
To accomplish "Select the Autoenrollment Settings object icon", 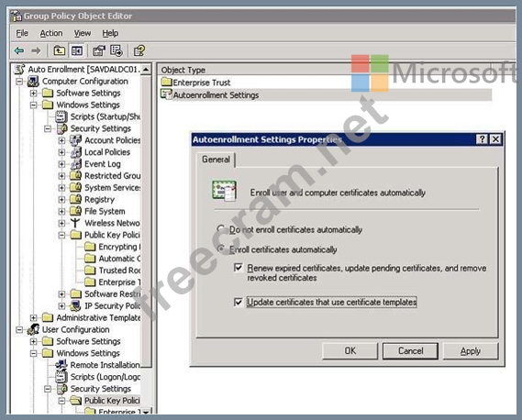I will pos(166,94).
